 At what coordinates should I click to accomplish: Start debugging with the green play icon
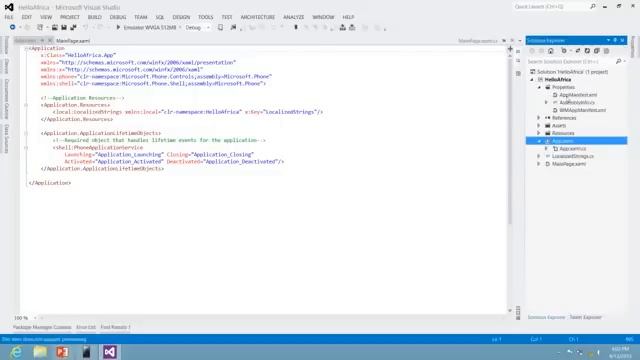[118, 27]
